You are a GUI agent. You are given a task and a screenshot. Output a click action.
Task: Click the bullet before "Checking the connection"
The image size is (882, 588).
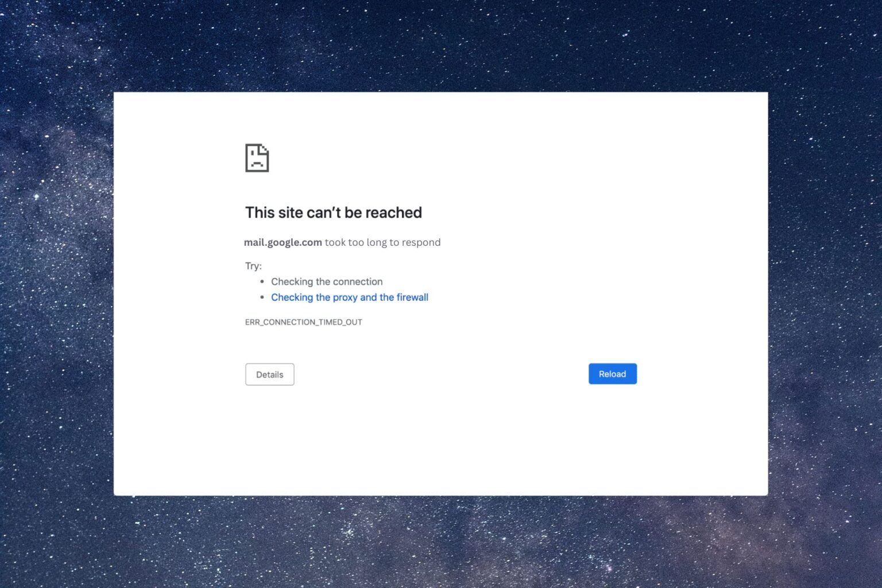pyautogui.click(x=262, y=282)
